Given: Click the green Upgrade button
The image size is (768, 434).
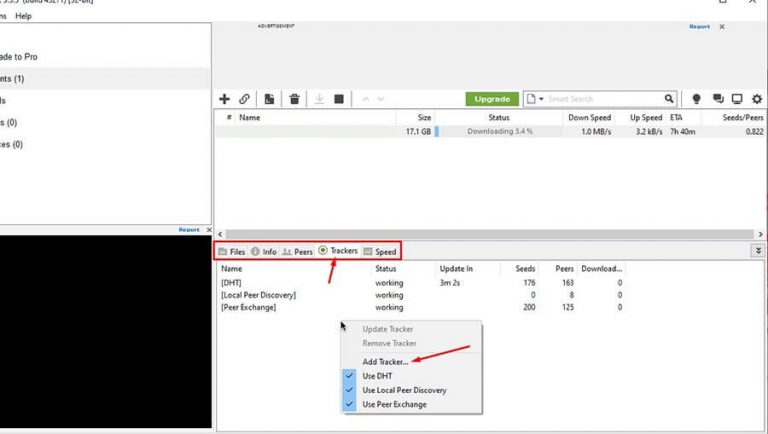Looking at the screenshot, I should tap(492, 99).
